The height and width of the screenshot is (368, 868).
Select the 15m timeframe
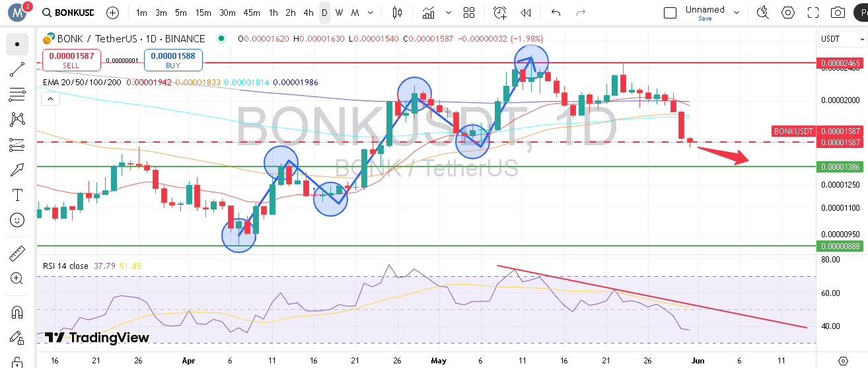click(203, 13)
